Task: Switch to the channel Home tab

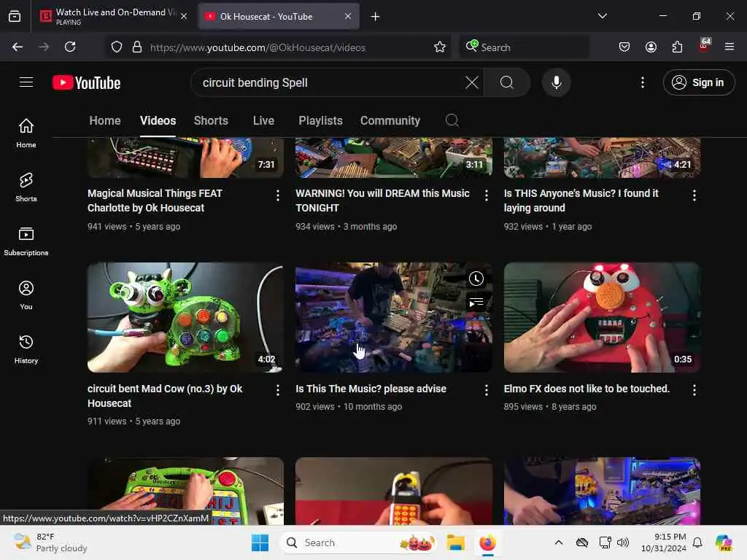Action: tap(105, 120)
